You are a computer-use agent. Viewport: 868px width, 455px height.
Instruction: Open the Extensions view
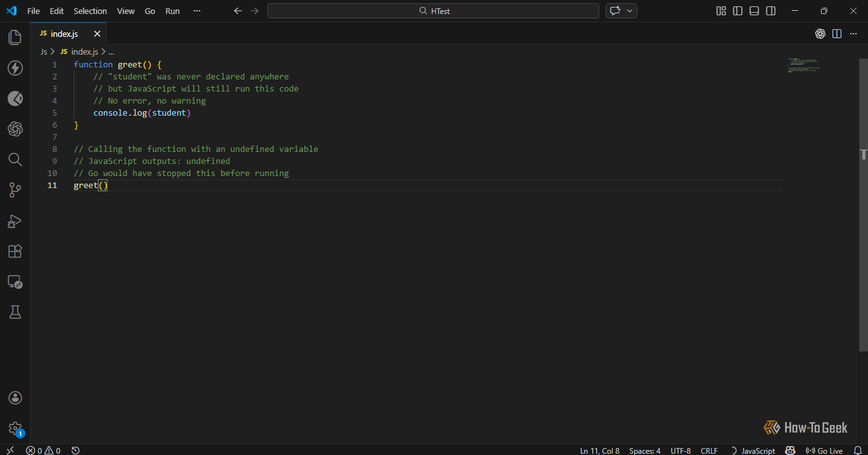15,251
